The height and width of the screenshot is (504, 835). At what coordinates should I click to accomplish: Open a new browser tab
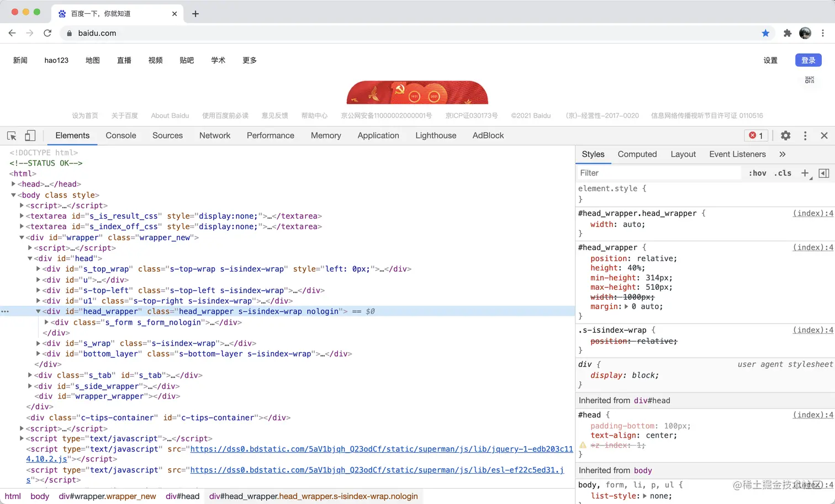coord(195,14)
